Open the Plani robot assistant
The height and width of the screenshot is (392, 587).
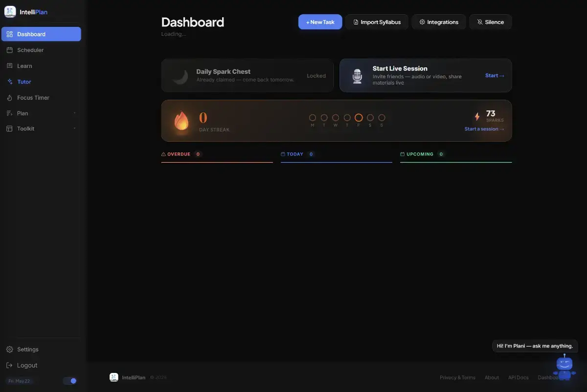tap(564, 367)
